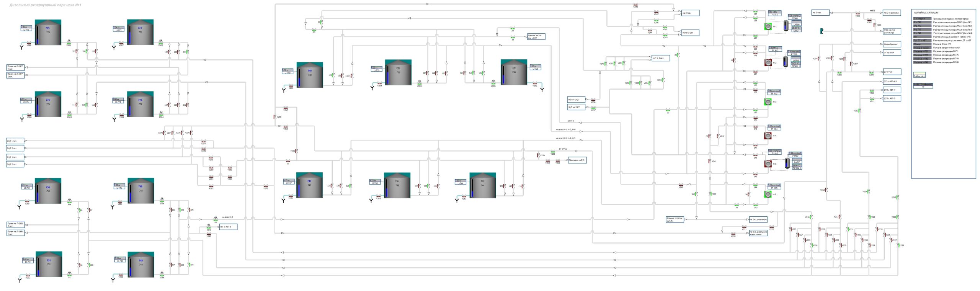Click "Прием на Л-24/7 1 пот." destination box

click(x=15, y=67)
